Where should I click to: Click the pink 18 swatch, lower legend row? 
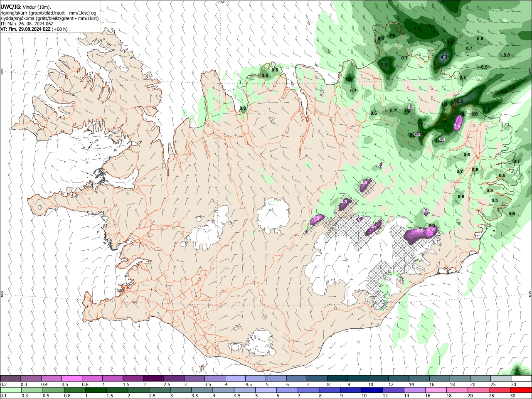(457, 390)
